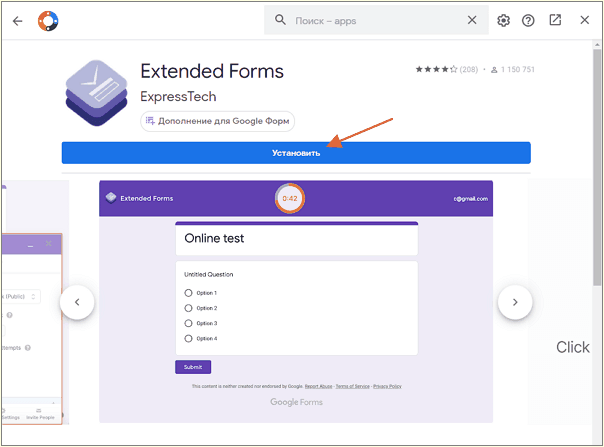The image size is (604, 447).
Task: Open the ExpressTech developer link
Action: [x=178, y=96]
